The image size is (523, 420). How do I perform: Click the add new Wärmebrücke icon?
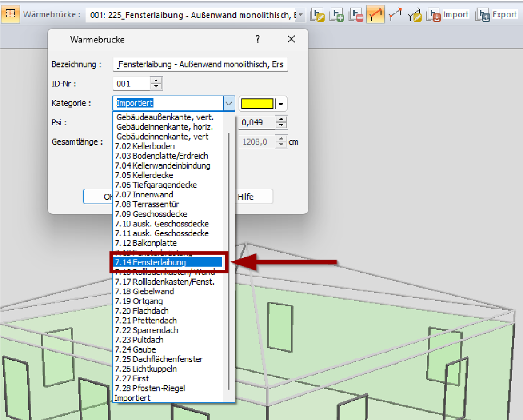338,14
